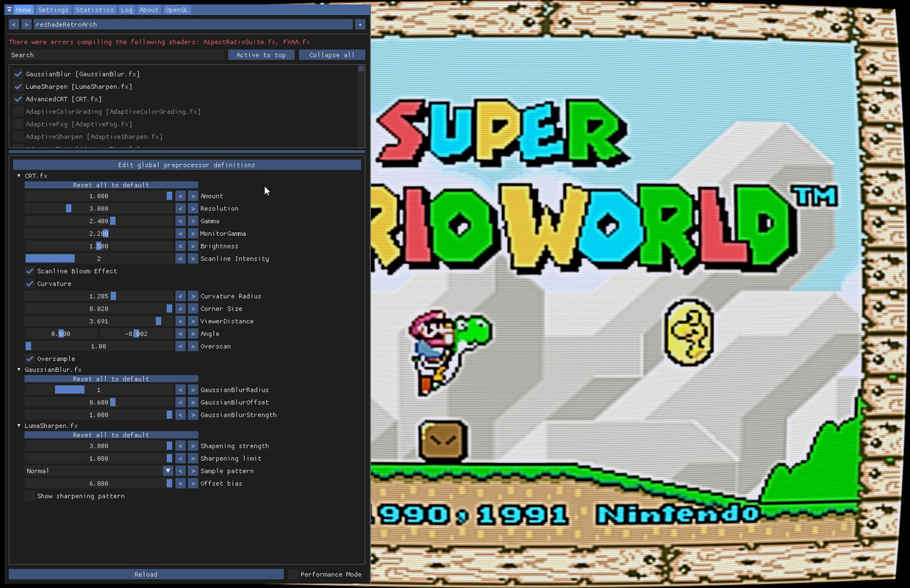The height and width of the screenshot is (588, 910).
Task: Disable LumaSharpen effect checkbox
Action: (18, 87)
